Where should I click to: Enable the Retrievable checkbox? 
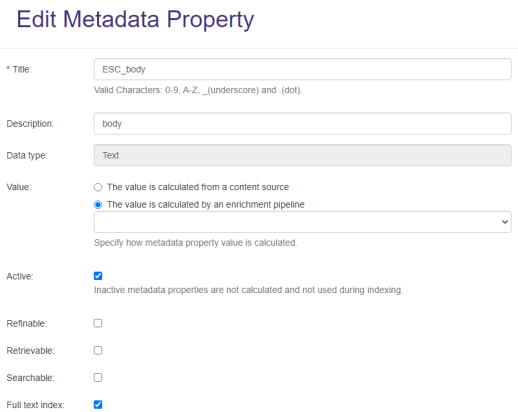(x=98, y=351)
